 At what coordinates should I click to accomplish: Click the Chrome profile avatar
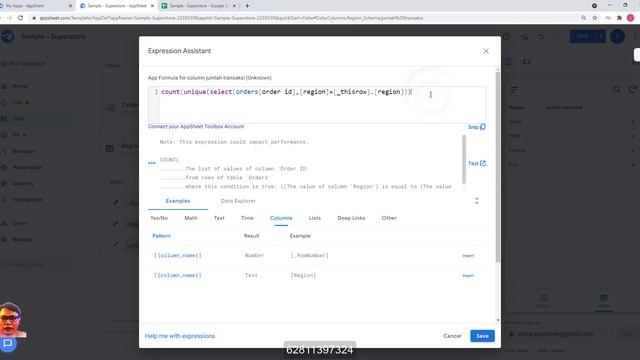coord(630,18)
